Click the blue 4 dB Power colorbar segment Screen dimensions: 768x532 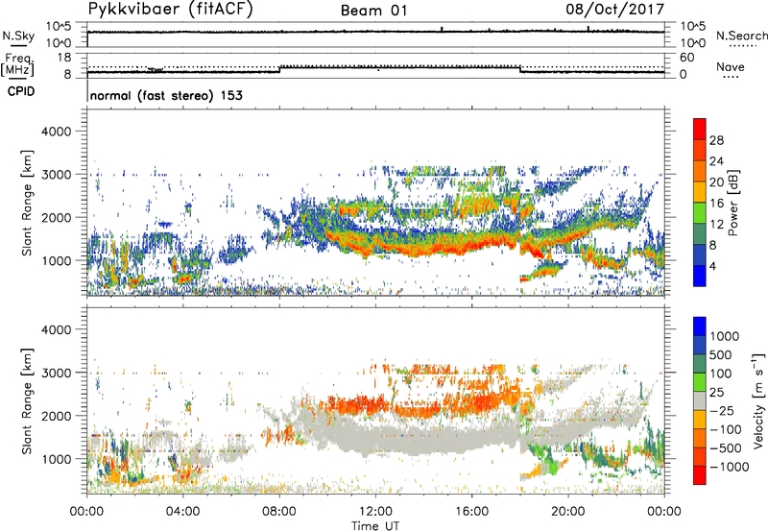(x=700, y=276)
